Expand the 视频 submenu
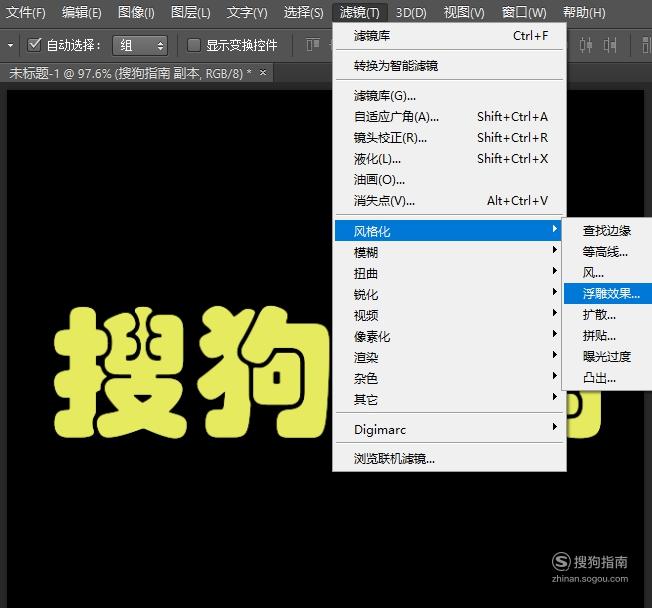 pyautogui.click(x=449, y=315)
